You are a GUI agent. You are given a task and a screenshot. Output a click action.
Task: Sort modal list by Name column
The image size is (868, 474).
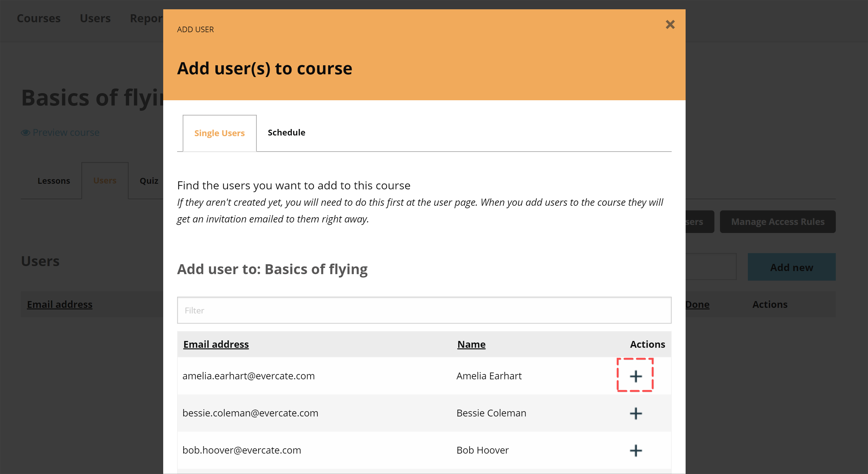(x=471, y=344)
